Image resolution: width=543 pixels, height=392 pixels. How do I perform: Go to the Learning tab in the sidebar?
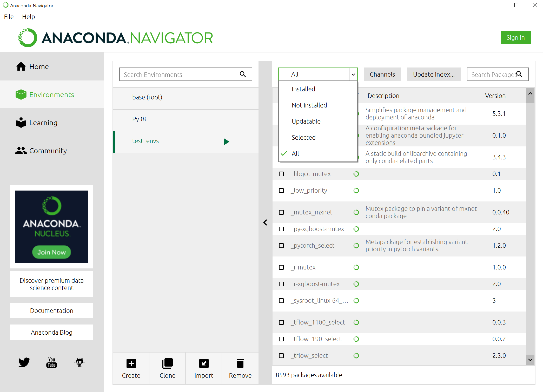[x=43, y=123]
